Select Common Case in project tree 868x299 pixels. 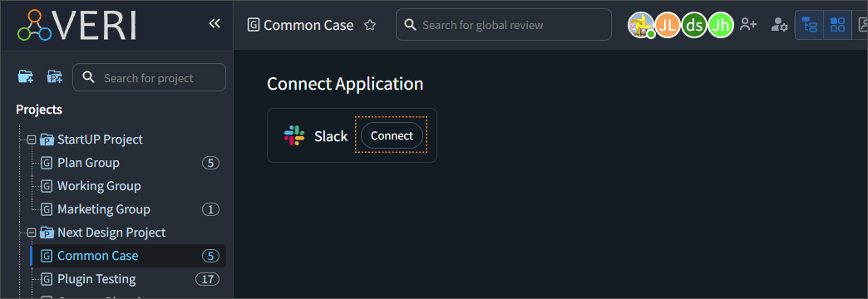128,256
